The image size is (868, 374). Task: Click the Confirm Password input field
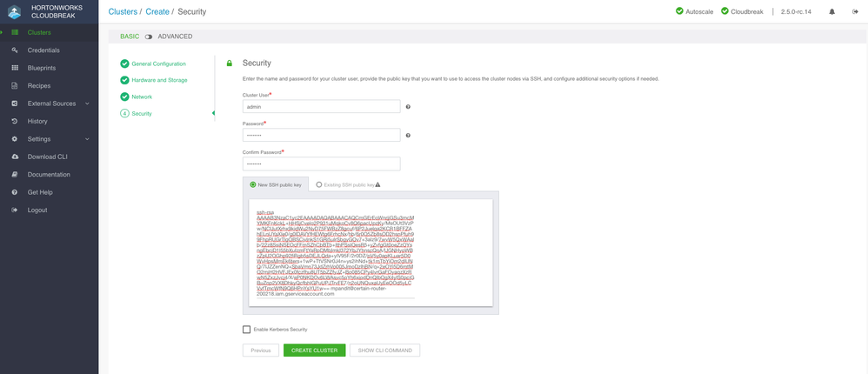(321, 164)
